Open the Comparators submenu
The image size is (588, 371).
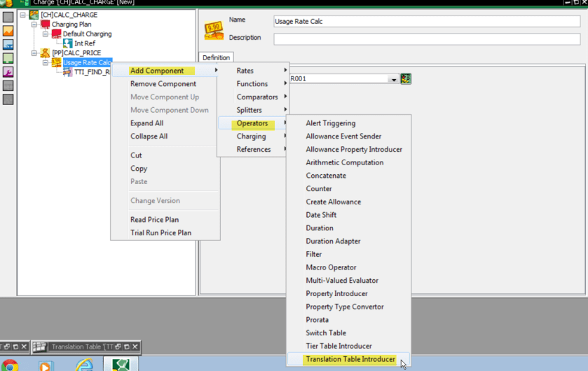[x=253, y=97]
